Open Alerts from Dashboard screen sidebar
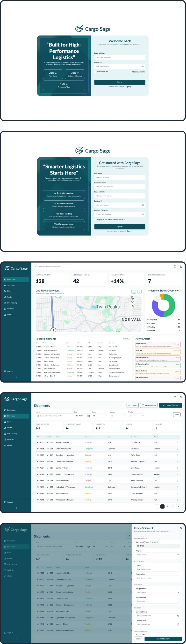 click(x=8, y=315)
